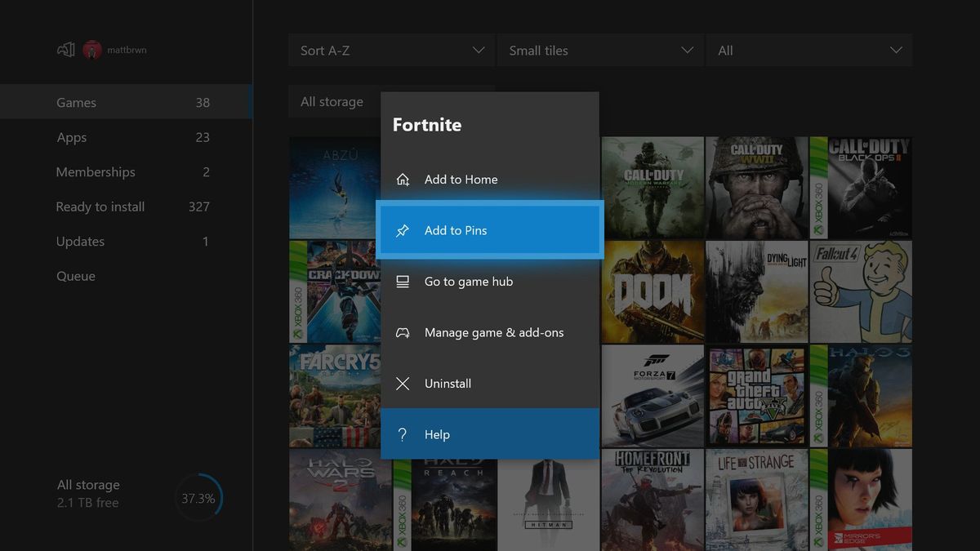The height and width of the screenshot is (551, 980).
Task: Uninstall Fortnite from the context menu
Action: [448, 383]
